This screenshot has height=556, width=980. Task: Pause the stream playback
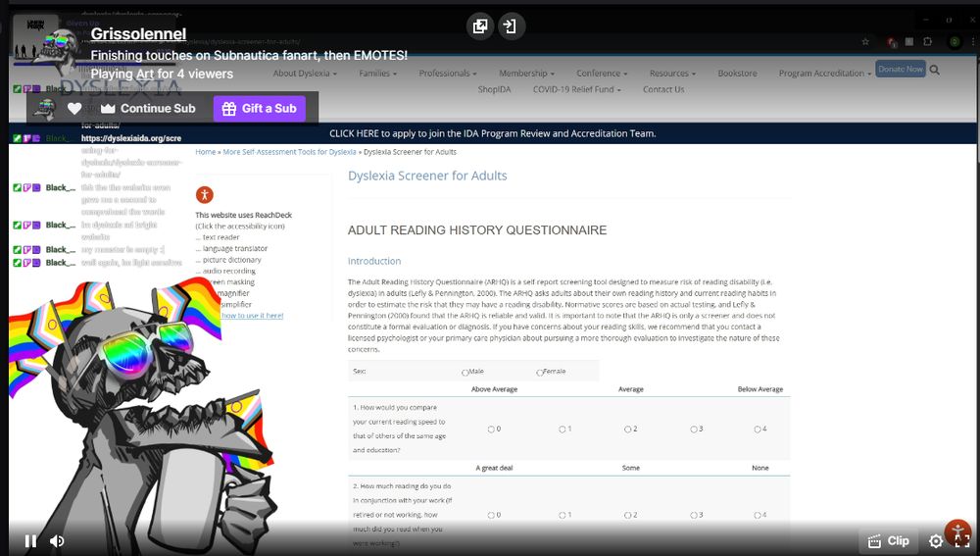coord(30,541)
